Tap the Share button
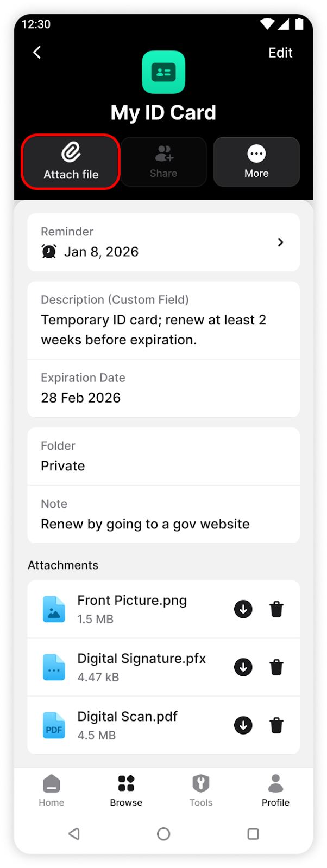Viewport: 327px width, 868px height. 163,162
